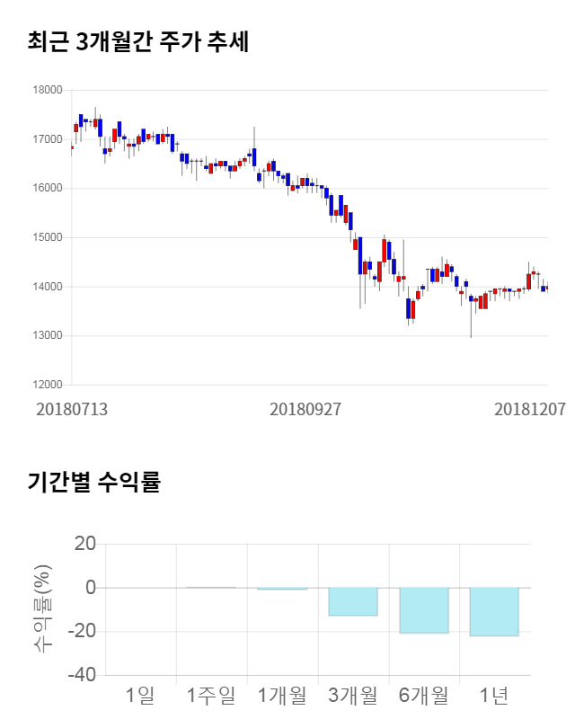Click the 3개월 return bar
Image resolution: width=575 pixels, height=728 pixels.
pos(352,601)
